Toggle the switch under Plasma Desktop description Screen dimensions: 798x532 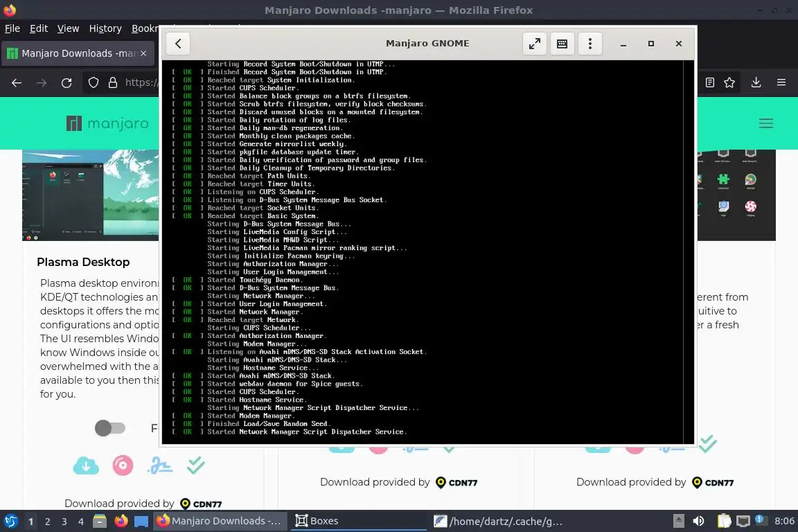pos(110,428)
